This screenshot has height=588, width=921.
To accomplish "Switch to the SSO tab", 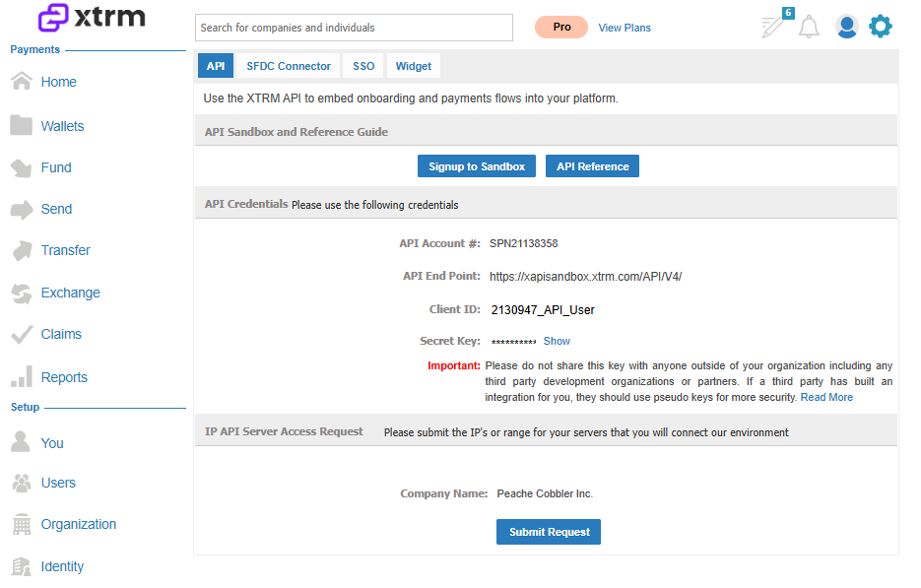I will [363, 66].
